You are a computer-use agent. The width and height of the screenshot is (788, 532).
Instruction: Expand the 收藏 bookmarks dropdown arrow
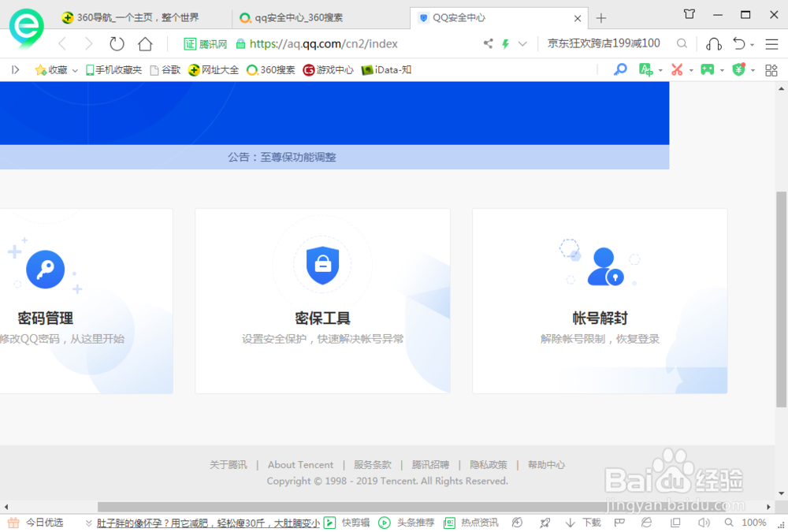[75, 70]
